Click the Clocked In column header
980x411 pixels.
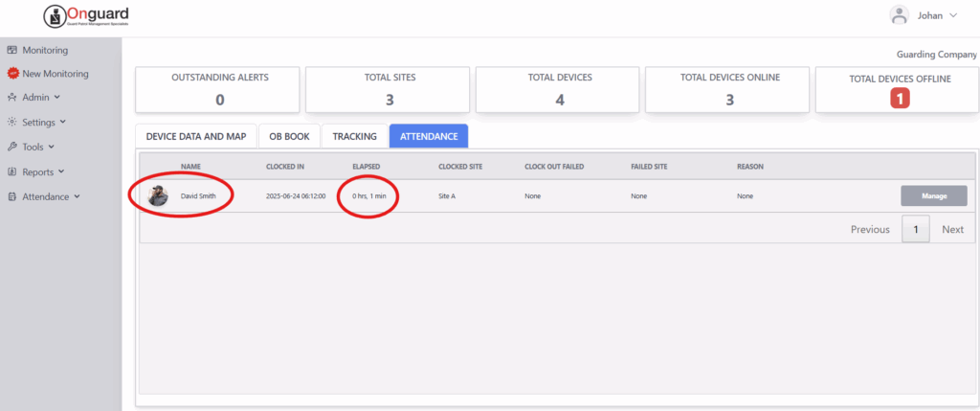pyautogui.click(x=285, y=167)
